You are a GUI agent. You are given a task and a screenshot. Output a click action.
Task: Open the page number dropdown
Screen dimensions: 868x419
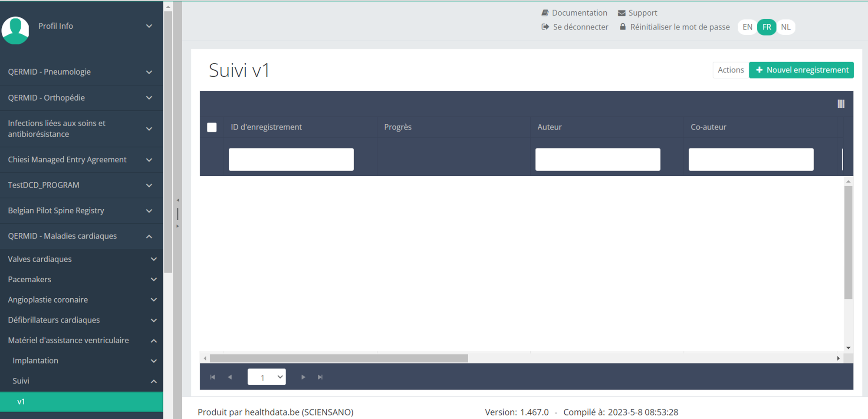click(266, 377)
